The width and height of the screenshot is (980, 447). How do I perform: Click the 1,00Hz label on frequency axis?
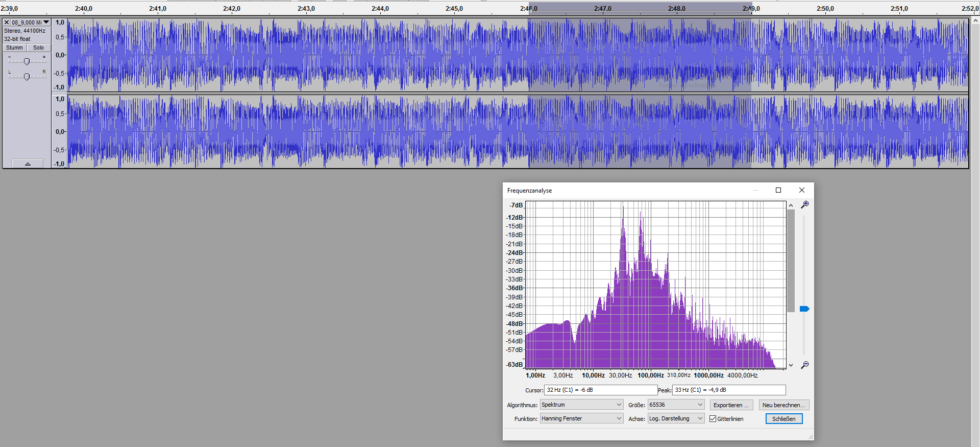(x=535, y=375)
